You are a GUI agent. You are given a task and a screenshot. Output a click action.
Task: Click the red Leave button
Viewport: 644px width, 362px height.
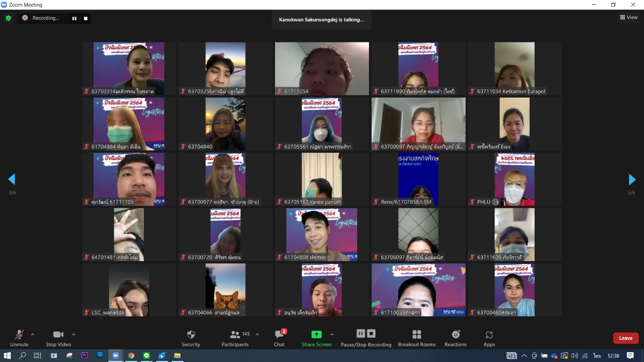tap(626, 338)
